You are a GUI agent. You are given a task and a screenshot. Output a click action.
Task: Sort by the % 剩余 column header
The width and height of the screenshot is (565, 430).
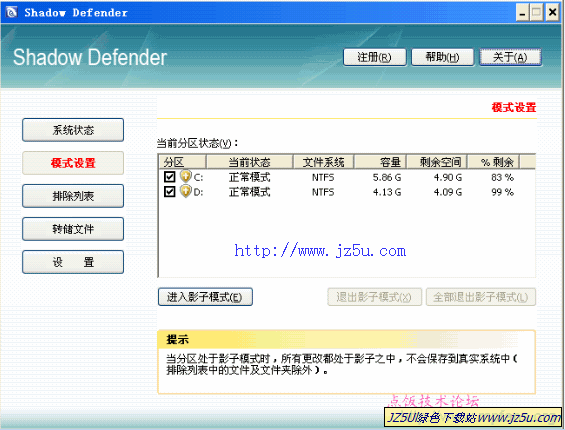[493, 162]
